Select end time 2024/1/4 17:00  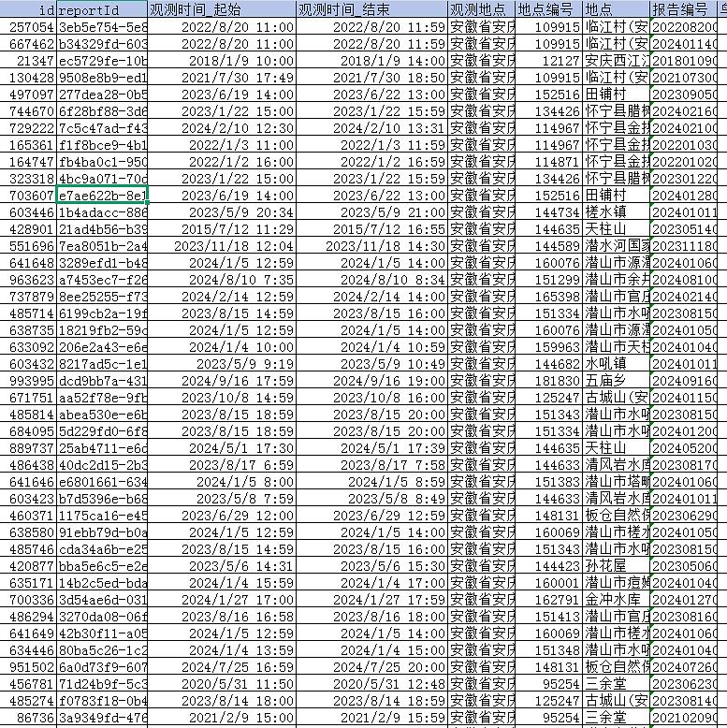pyautogui.click(x=371, y=583)
